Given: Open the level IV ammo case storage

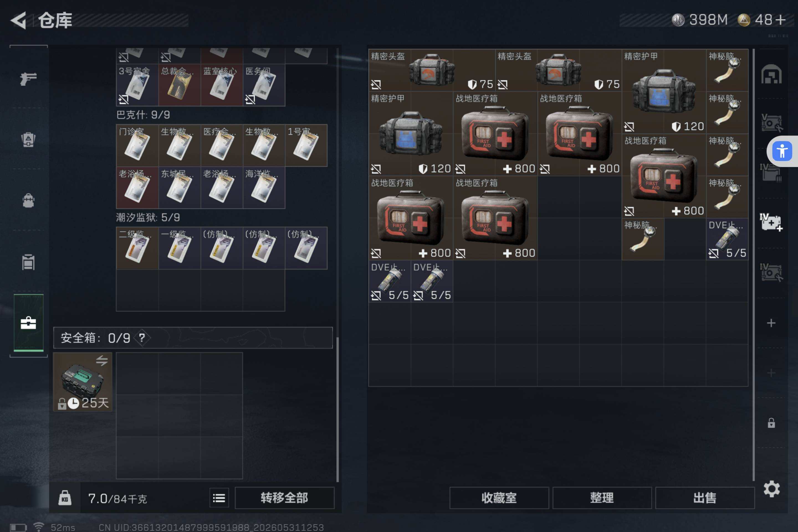Looking at the screenshot, I should click(771, 173).
